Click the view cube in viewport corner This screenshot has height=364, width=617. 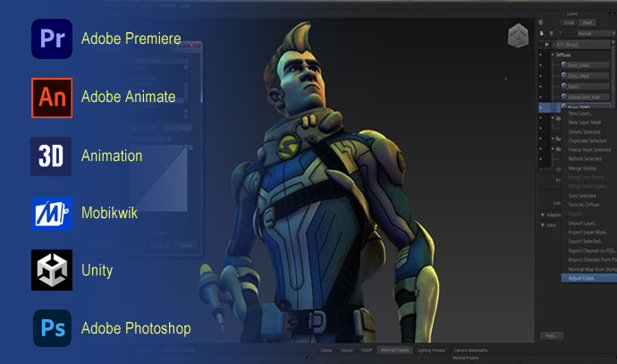click(519, 36)
